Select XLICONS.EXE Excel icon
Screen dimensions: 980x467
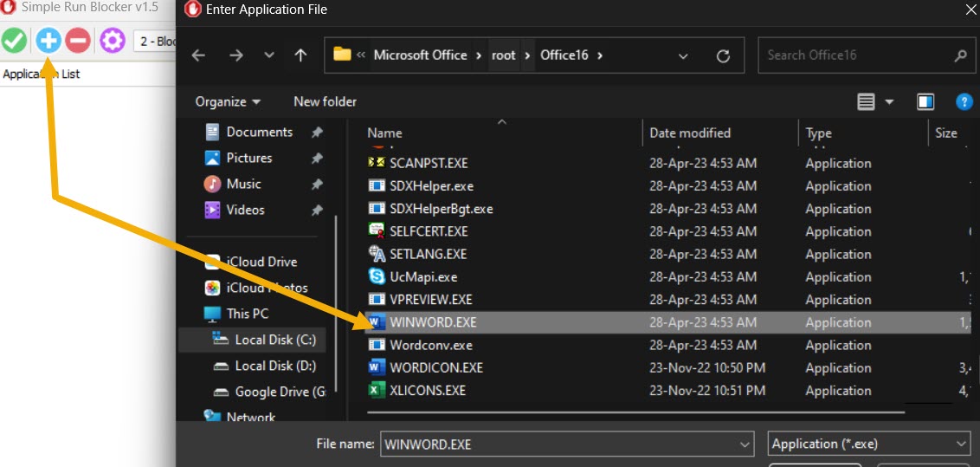pos(377,391)
